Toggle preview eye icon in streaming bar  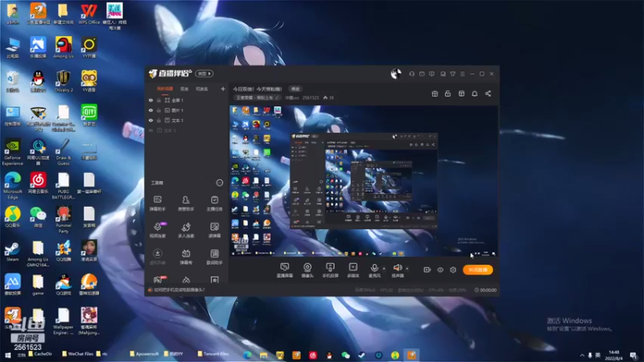[440, 269]
